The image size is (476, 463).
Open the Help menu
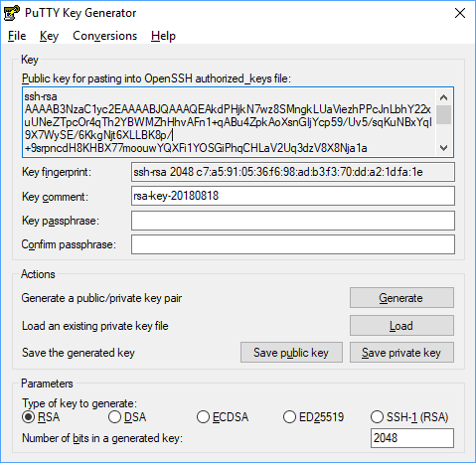coord(163,36)
